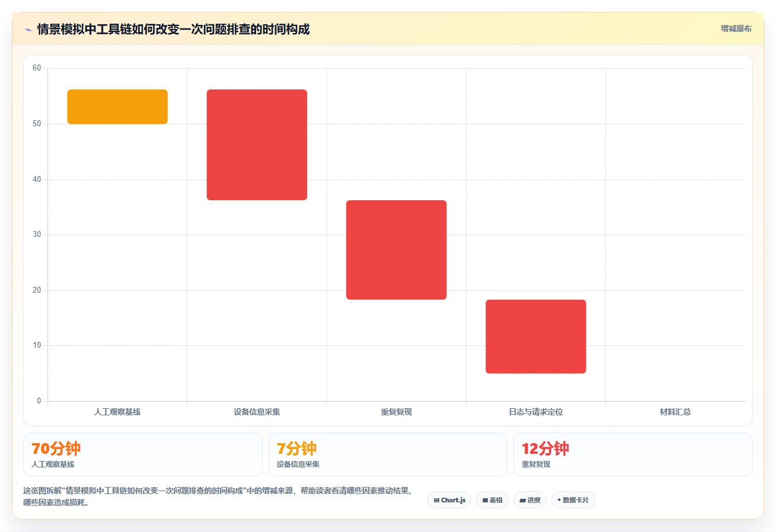Image resolution: width=776 pixels, height=532 pixels.
Task: Click the 12分钟 data card
Action: click(633, 454)
